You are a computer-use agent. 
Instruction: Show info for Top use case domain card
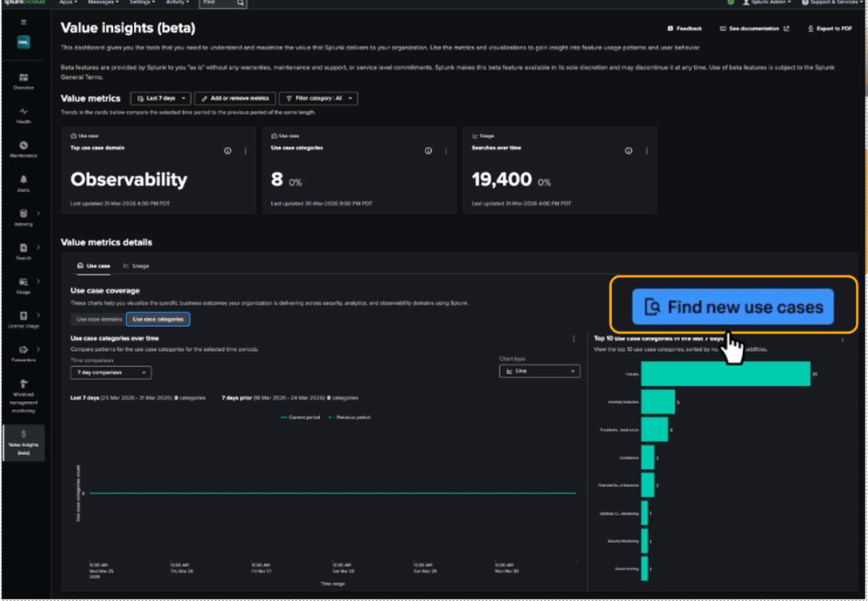(x=228, y=150)
